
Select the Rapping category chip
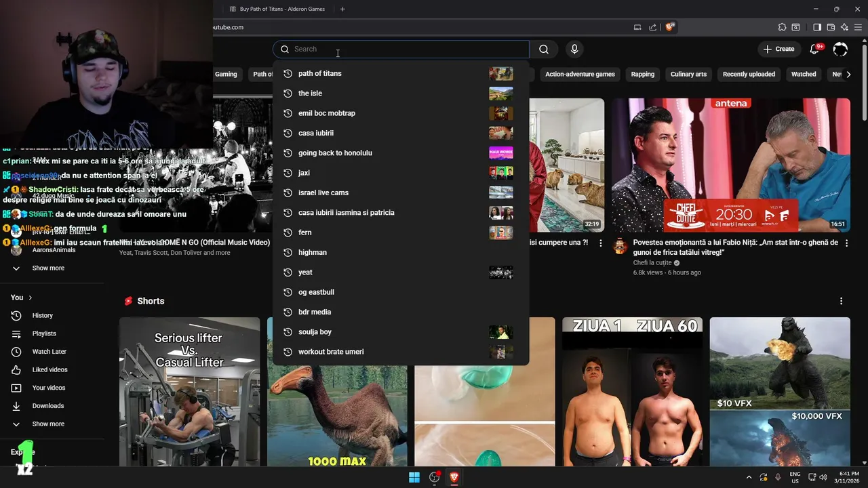pyautogui.click(x=643, y=75)
